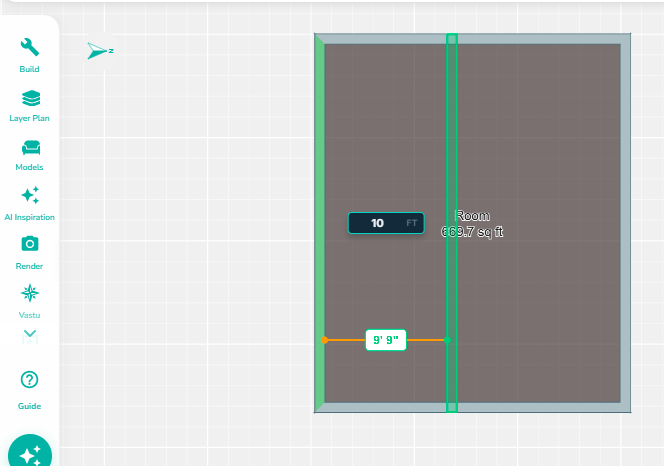
Task: Select the highlighted green left wall
Action: (320, 223)
